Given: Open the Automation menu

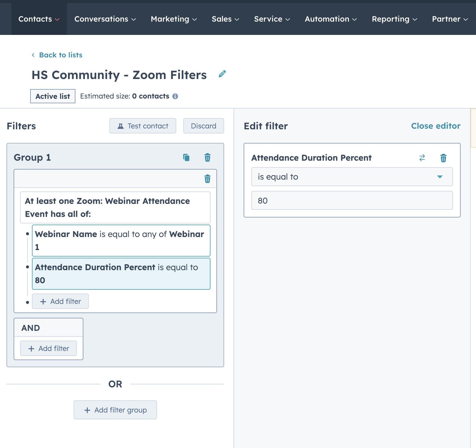Looking at the screenshot, I should coord(330,19).
